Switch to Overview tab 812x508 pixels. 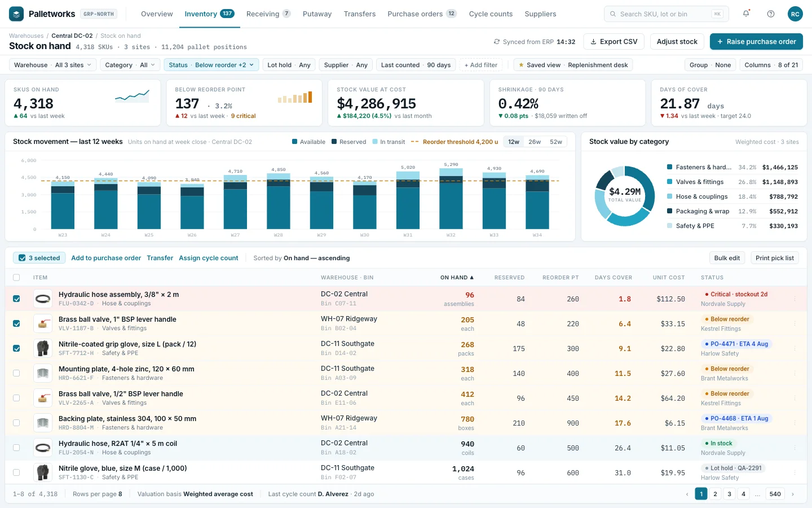[x=157, y=14]
